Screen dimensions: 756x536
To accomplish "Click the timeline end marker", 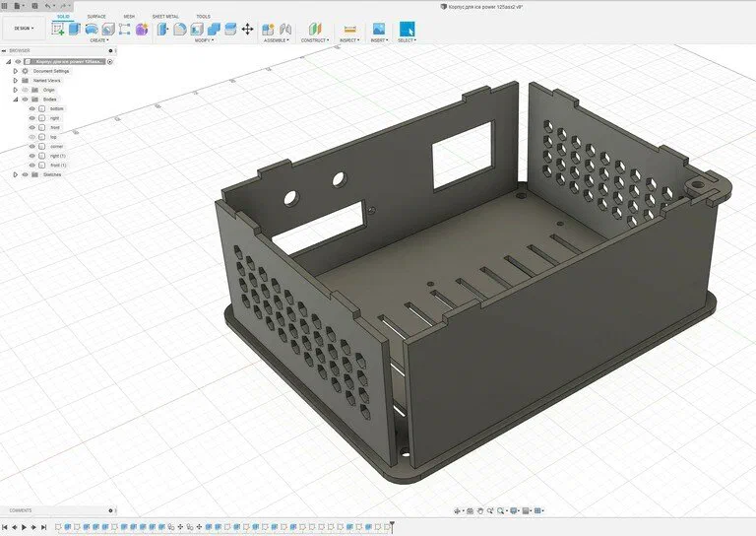I will [x=393, y=526].
